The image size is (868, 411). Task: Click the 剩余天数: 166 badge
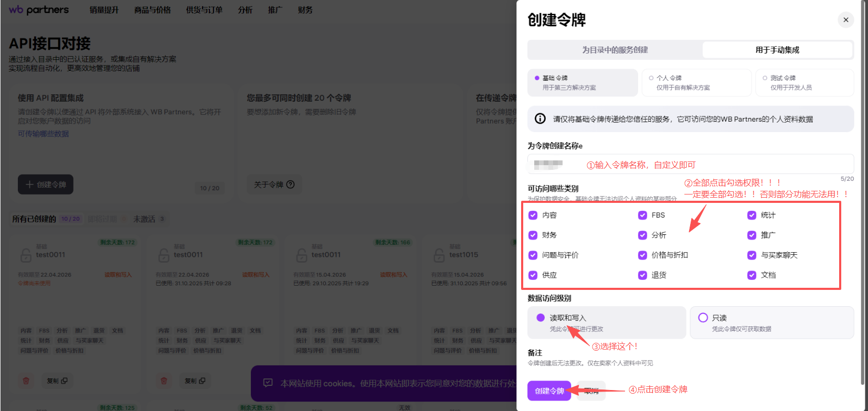(392, 242)
